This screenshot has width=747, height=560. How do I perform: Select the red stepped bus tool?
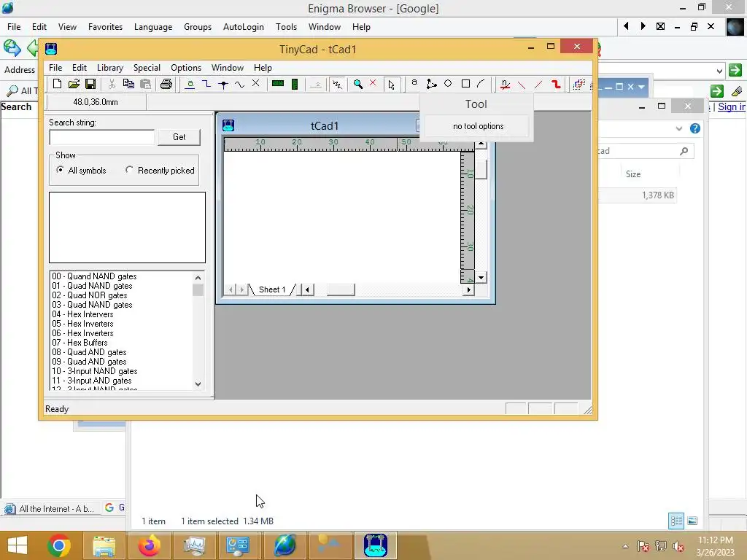pos(555,85)
